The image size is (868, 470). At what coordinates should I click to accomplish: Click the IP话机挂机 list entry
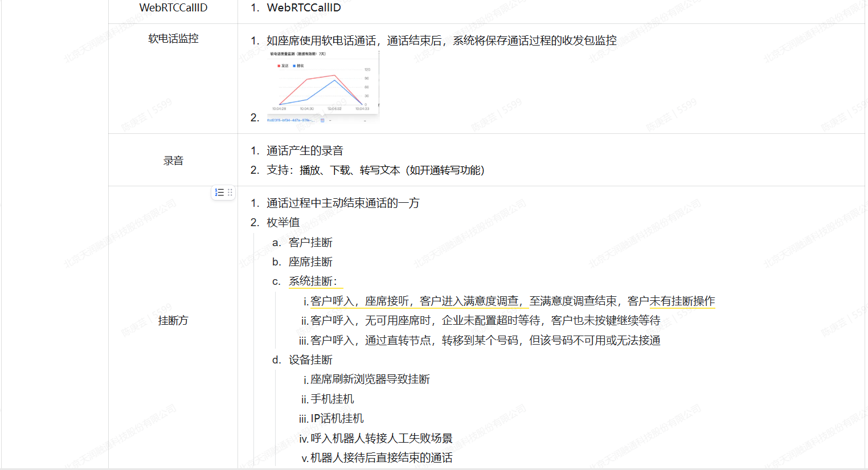pos(337,419)
